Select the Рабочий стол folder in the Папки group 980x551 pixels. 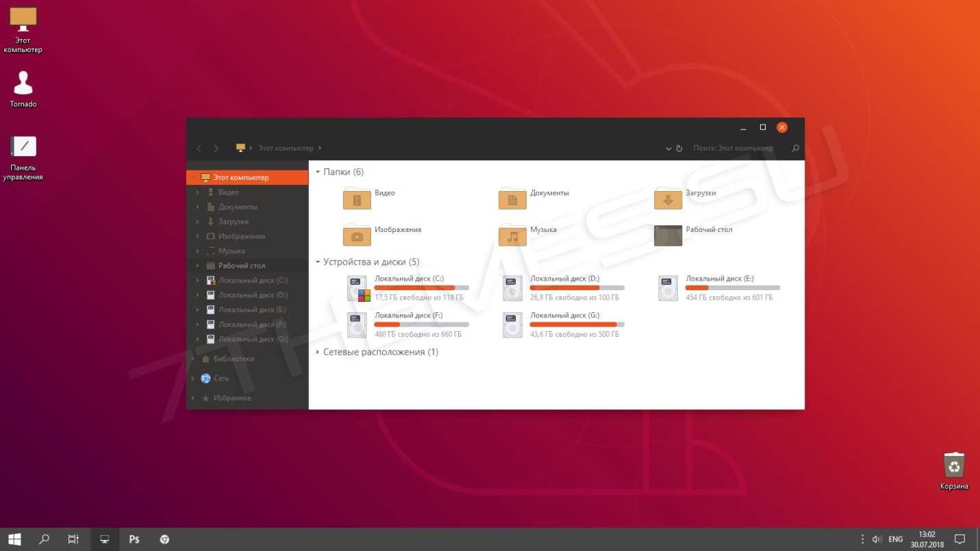(668, 235)
